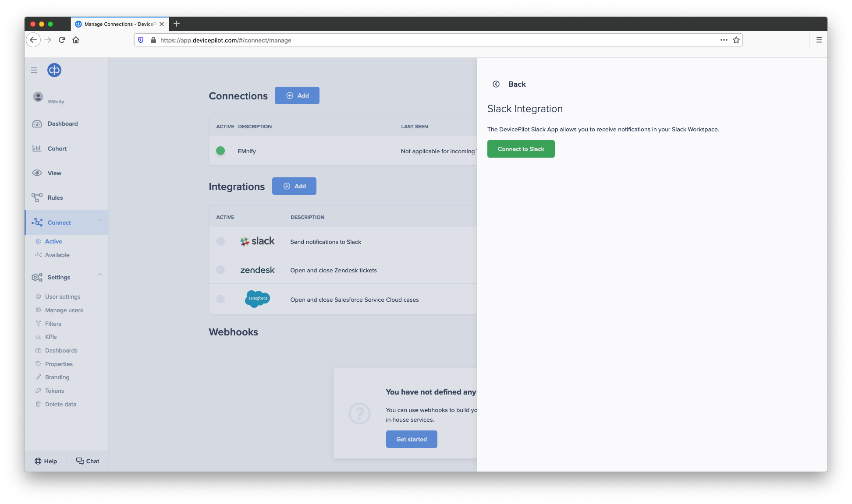This screenshot has height=504, width=852.
Task: Click the tracking protection shield icon
Action: (x=141, y=40)
